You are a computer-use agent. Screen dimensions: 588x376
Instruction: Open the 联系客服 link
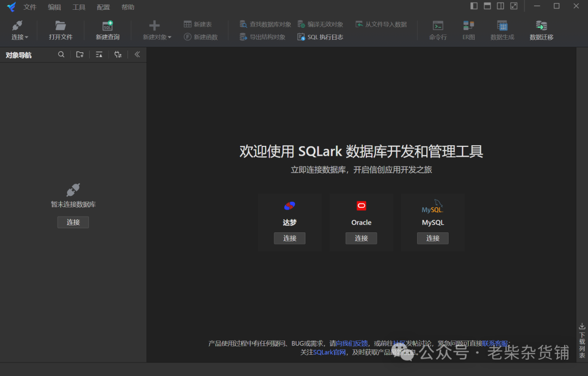[x=494, y=343]
